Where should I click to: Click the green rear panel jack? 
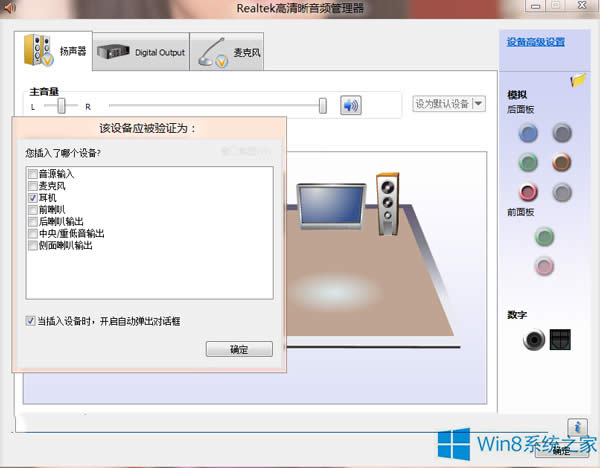(528, 162)
